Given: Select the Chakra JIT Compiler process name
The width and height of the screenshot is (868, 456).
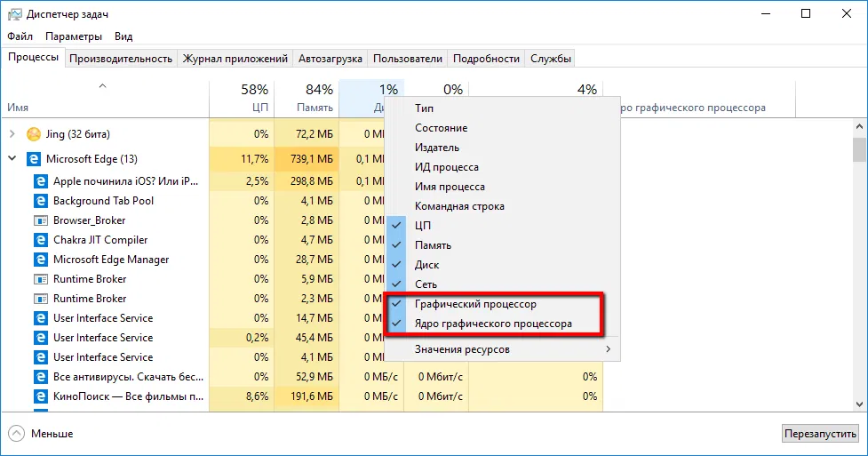Looking at the screenshot, I should (100, 240).
